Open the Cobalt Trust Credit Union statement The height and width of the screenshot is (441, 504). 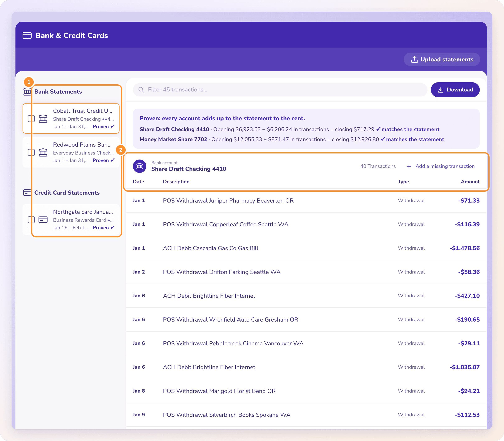[x=71, y=118]
